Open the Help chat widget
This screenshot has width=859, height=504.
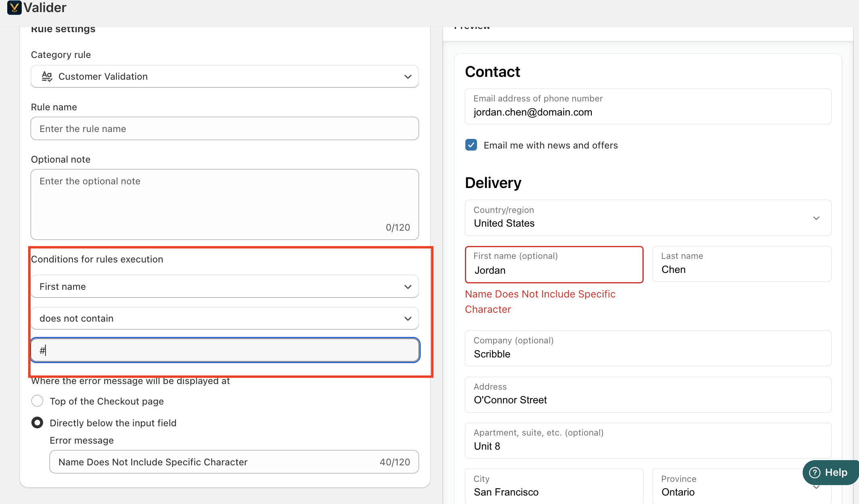coord(835,472)
